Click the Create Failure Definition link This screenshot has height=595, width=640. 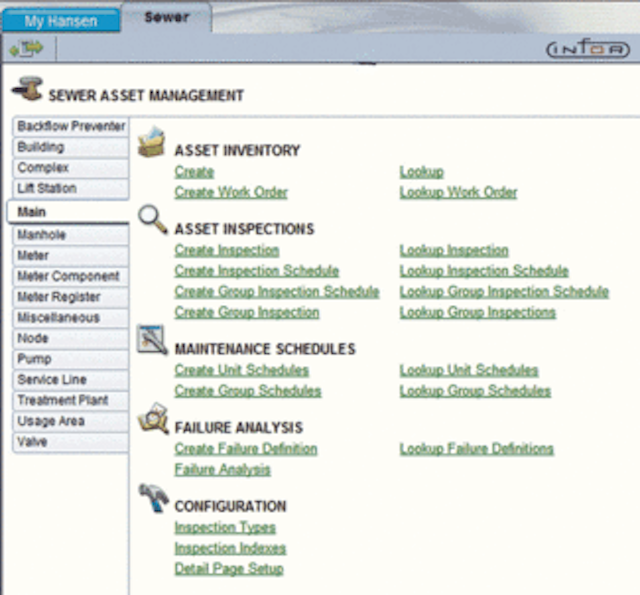[x=246, y=449]
